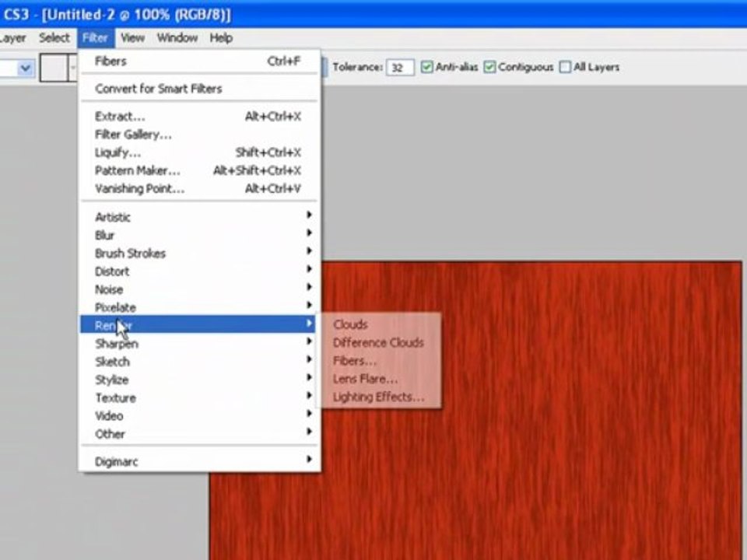Expand the Distort filter submenu
This screenshot has width=747, height=560.
click(x=198, y=272)
